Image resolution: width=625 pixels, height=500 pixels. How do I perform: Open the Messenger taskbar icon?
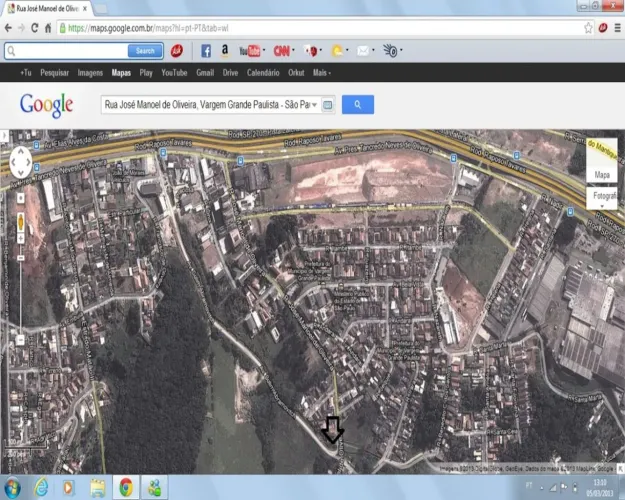tap(154, 487)
